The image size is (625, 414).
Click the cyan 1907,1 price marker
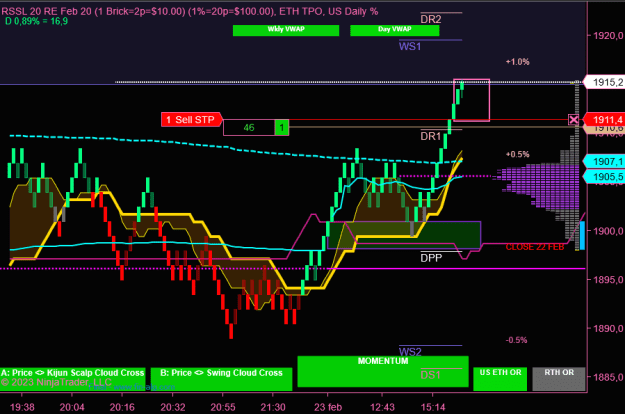(x=604, y=161)
